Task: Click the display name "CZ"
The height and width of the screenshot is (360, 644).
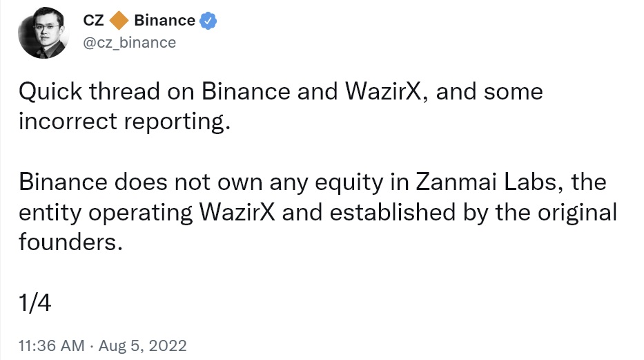Action: 93,21
